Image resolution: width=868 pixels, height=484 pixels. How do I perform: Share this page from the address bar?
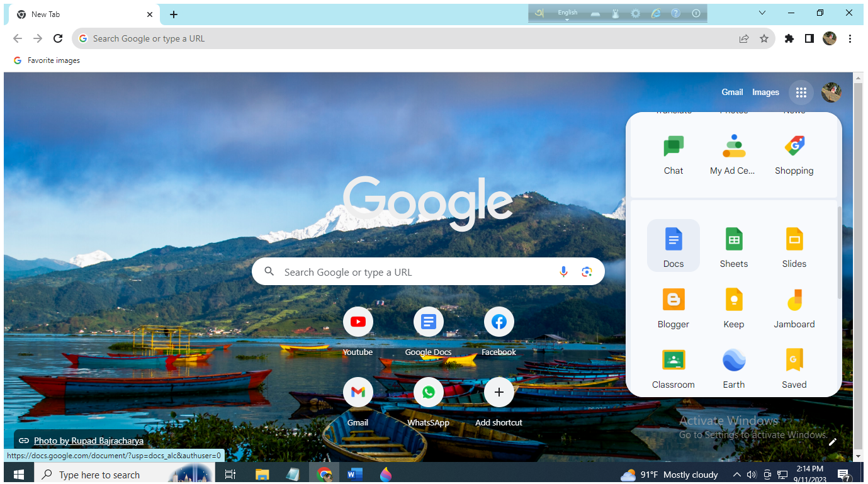pos(744,38)
